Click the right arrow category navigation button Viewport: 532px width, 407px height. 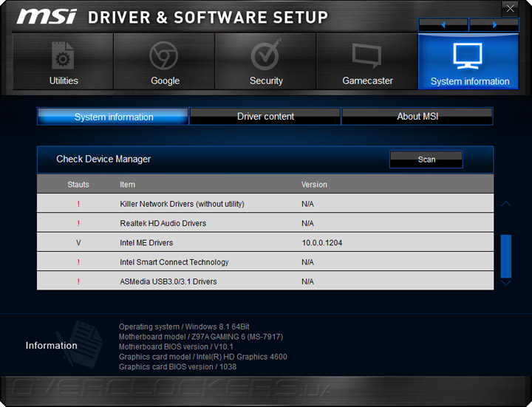click(x=494, y=25)
